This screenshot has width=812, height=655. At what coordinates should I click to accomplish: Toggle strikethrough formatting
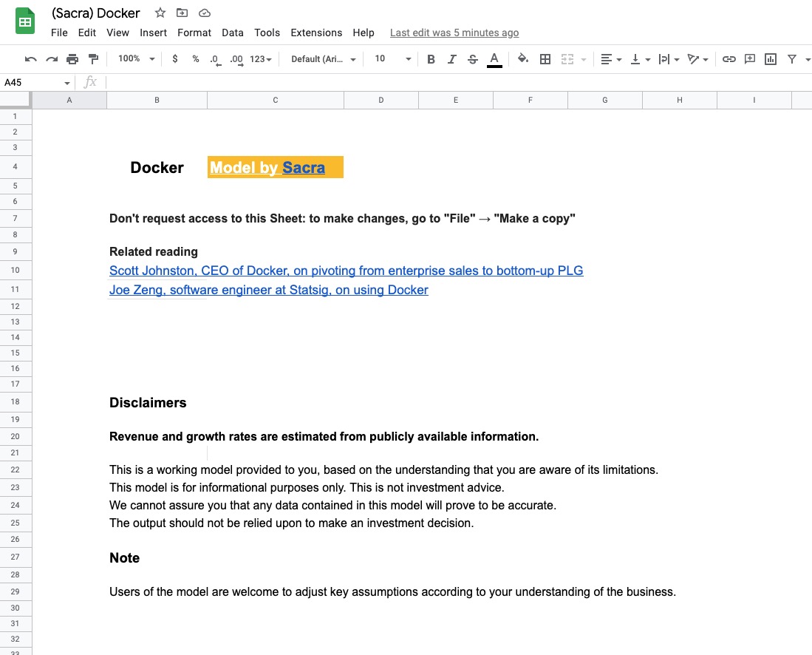472,59
